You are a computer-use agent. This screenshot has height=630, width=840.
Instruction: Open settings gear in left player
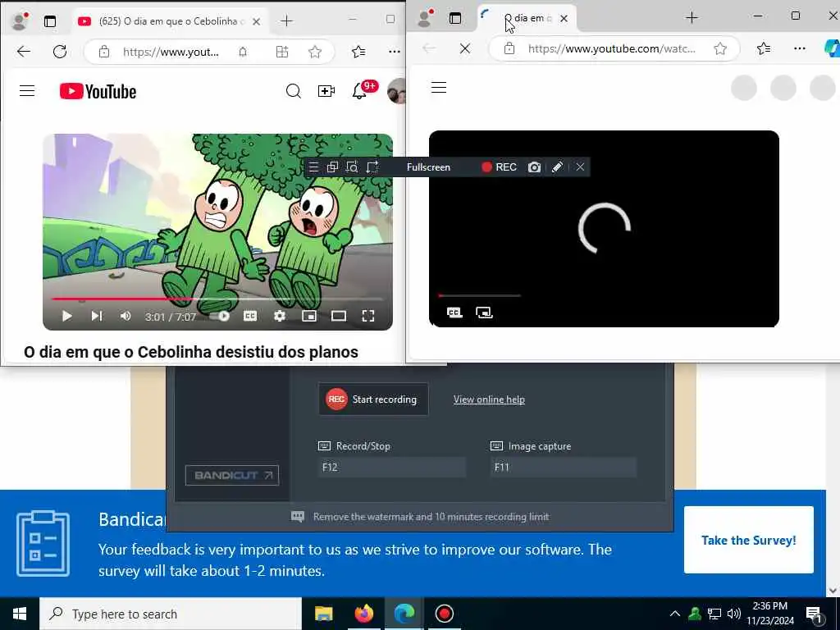(x=280, y=316)
